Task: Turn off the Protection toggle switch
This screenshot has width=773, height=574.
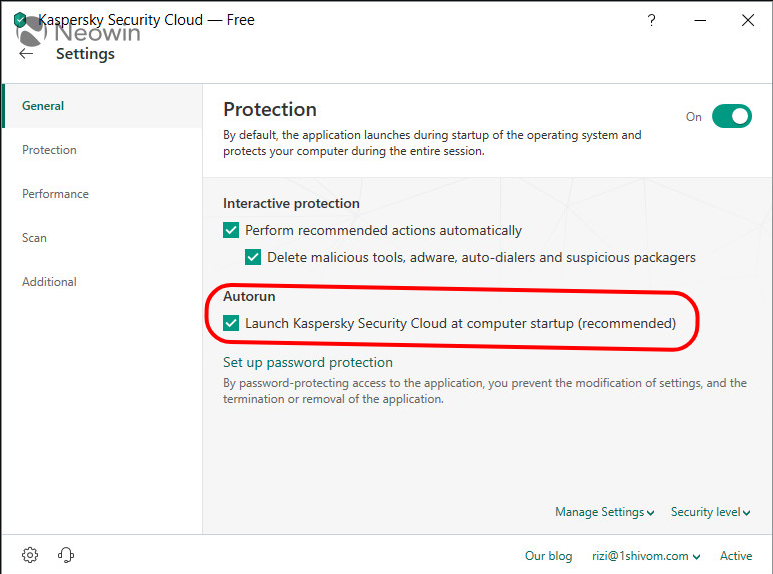Action: point(731,116)
